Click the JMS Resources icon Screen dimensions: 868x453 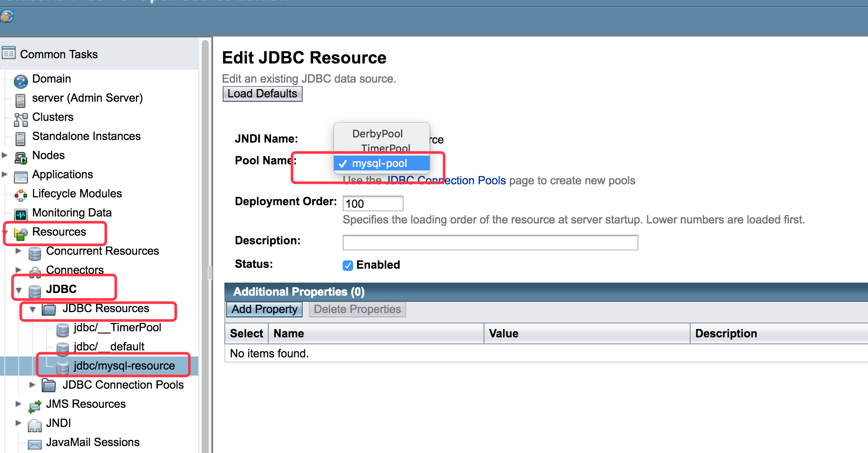(x=34, y=406)
